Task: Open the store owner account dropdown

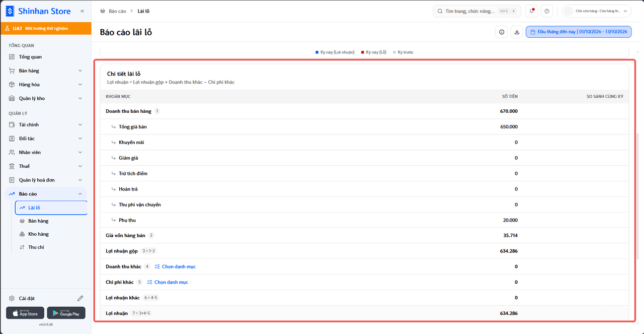Action: (x=596, y=11)
